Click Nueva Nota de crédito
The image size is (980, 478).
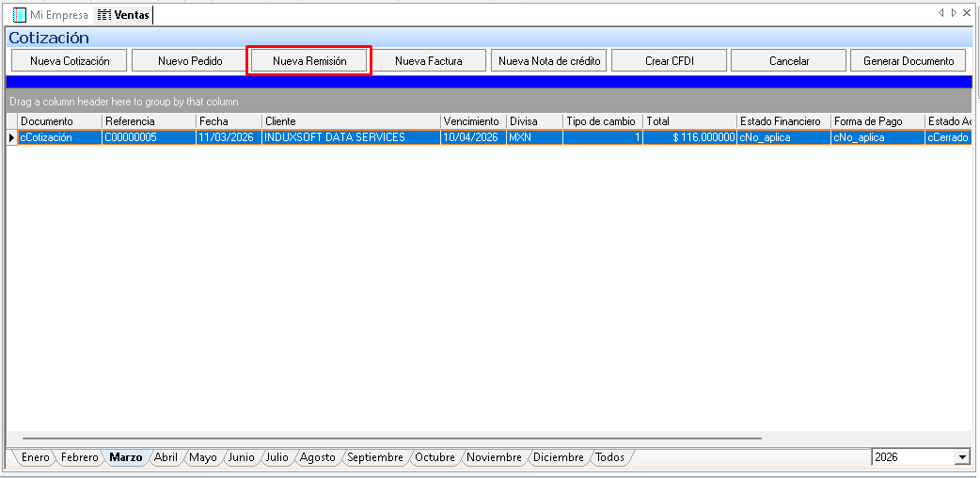point(549,61)
